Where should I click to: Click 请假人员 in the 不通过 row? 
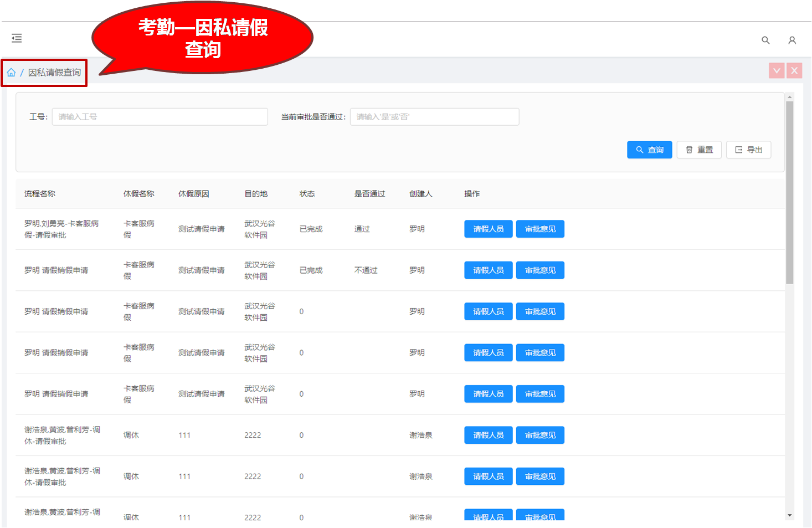(488, 270)
